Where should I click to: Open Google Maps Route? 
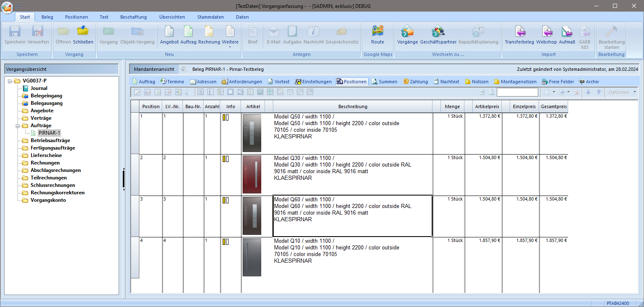point(377,32)
